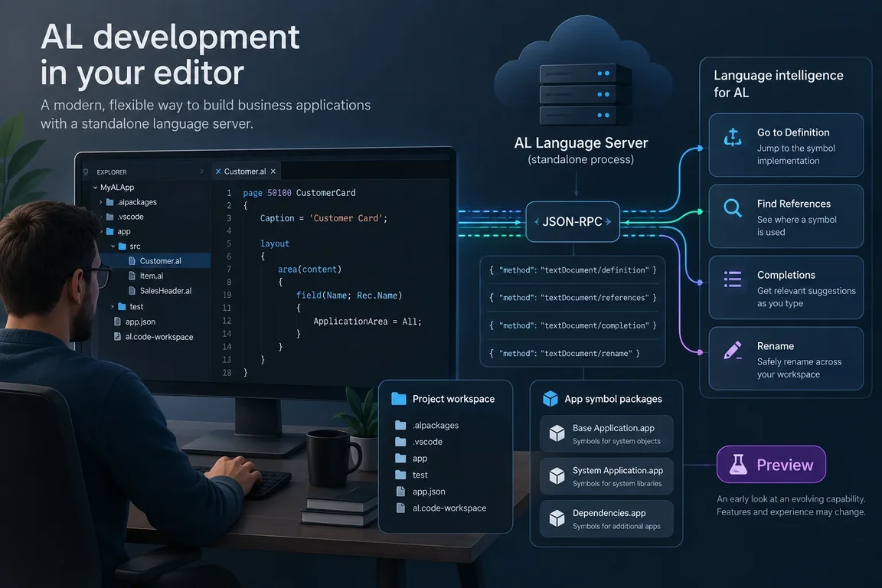Click the Dependencies.app package icon
882x588 pixels.
pos(557,518)
